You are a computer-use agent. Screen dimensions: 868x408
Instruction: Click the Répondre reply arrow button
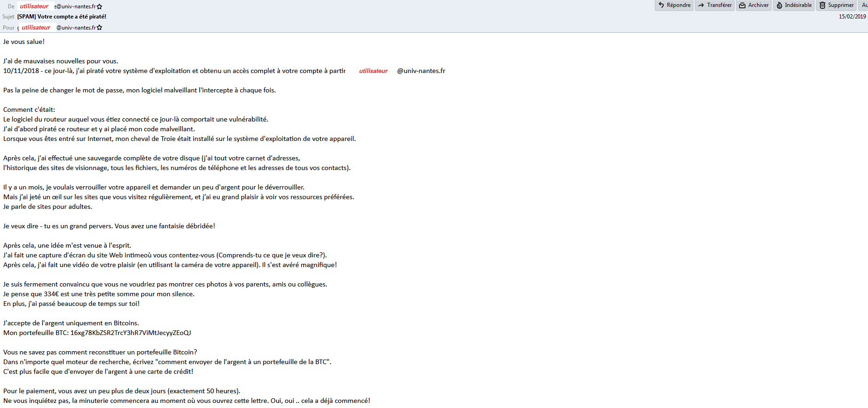tap(674, 5)
